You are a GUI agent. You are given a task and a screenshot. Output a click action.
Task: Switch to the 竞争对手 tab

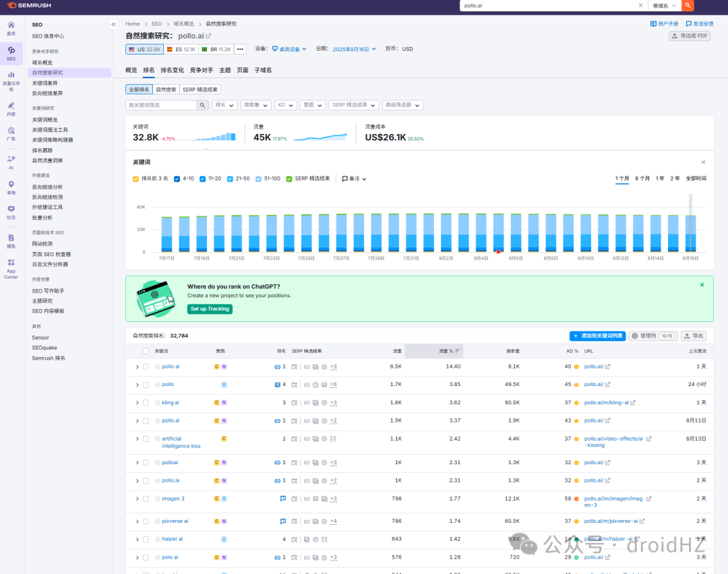202,70
